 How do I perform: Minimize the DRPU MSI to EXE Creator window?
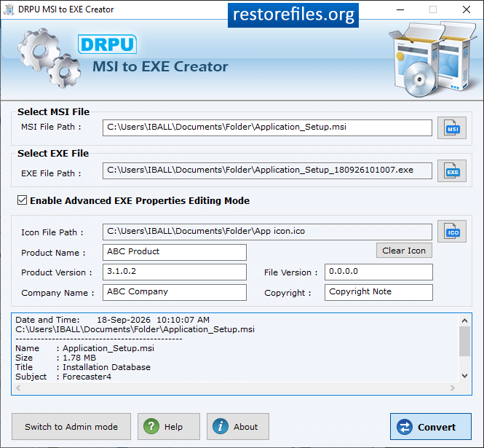click(400, 9)
